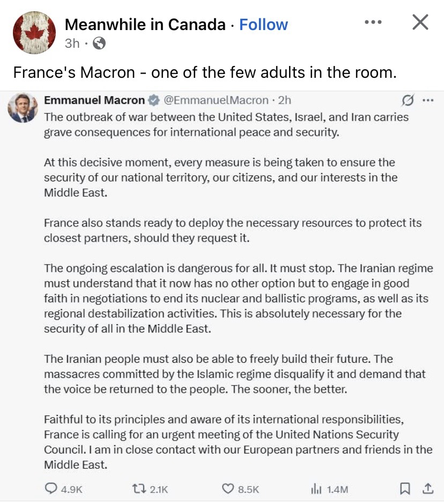Click the verified badge beside Macron's name

pyautogui.click(x=153, y=100)
